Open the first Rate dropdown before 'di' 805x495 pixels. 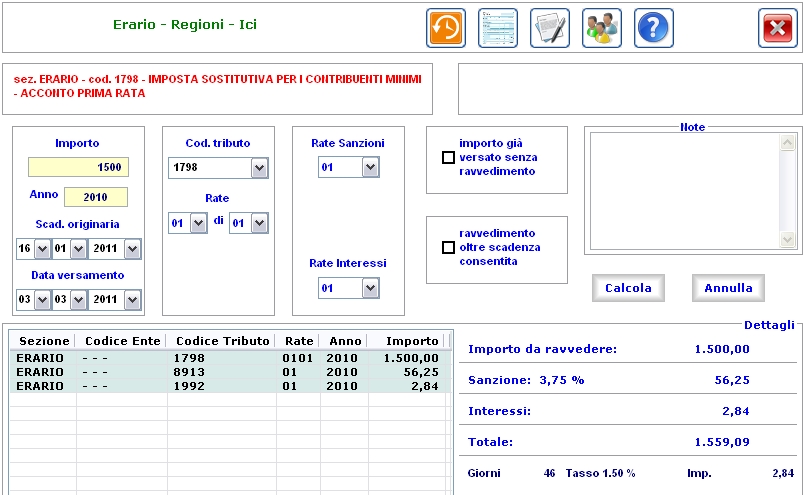coord(199,223)
